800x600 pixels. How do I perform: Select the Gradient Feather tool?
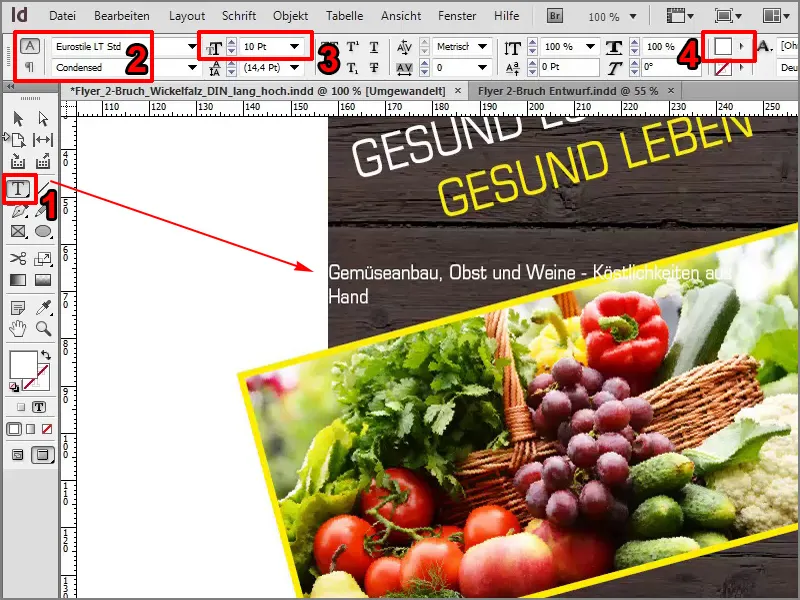coord(43,280)
